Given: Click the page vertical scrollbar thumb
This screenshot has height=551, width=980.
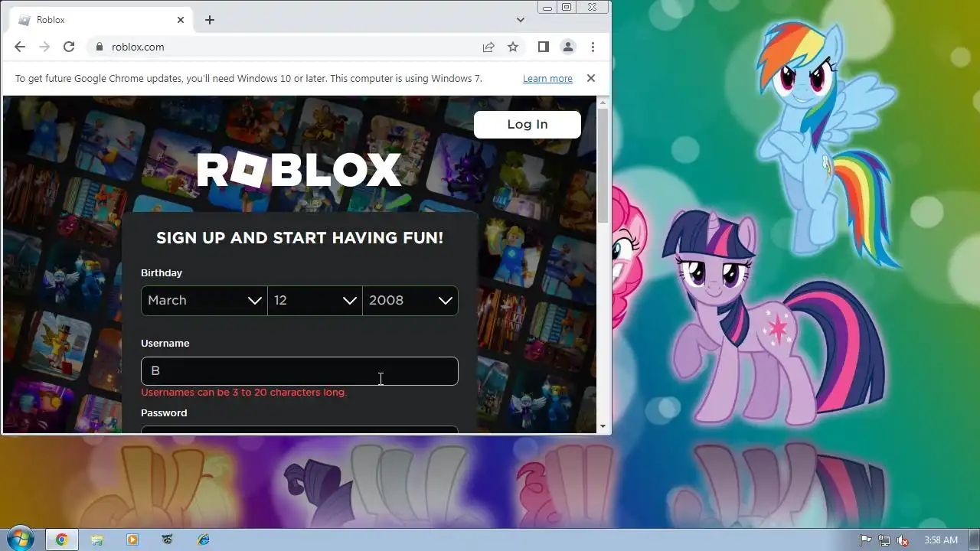Looking at the screenshot, I should [x=603, y=166].
